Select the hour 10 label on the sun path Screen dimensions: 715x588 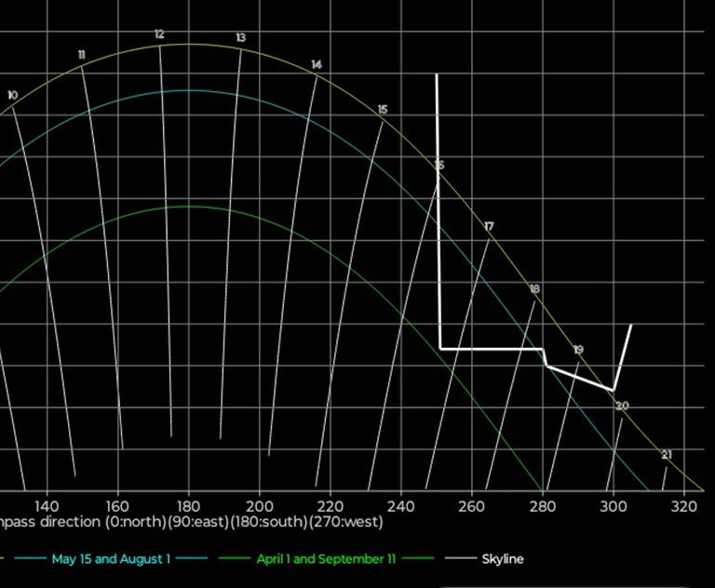12,95
